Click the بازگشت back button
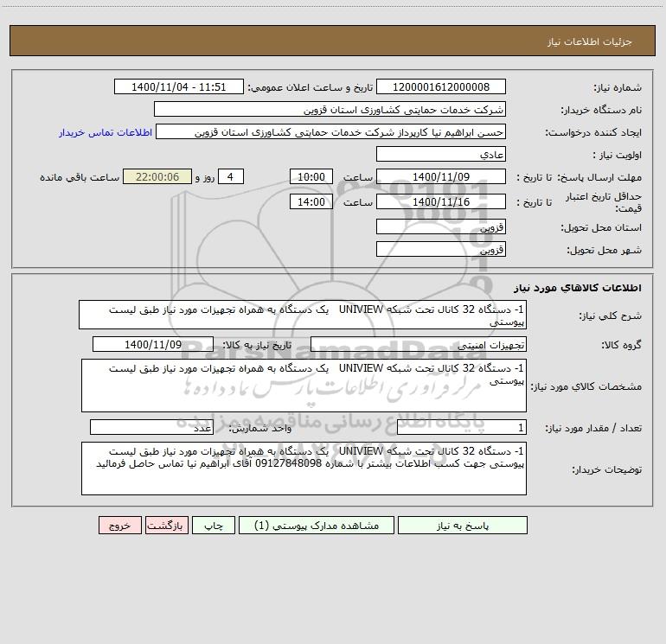Image resolution: width=666 pixels, height=644 pixels. 166,525
